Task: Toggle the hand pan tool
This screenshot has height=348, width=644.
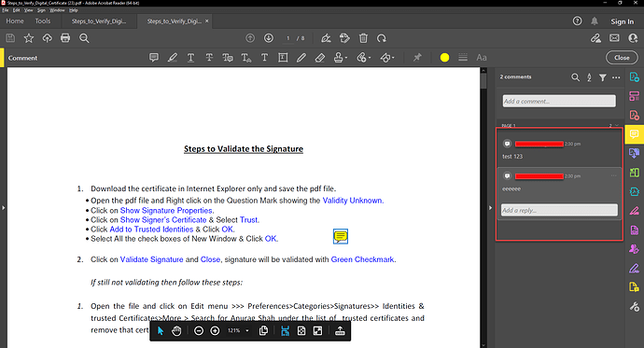Action: [176, 331]
